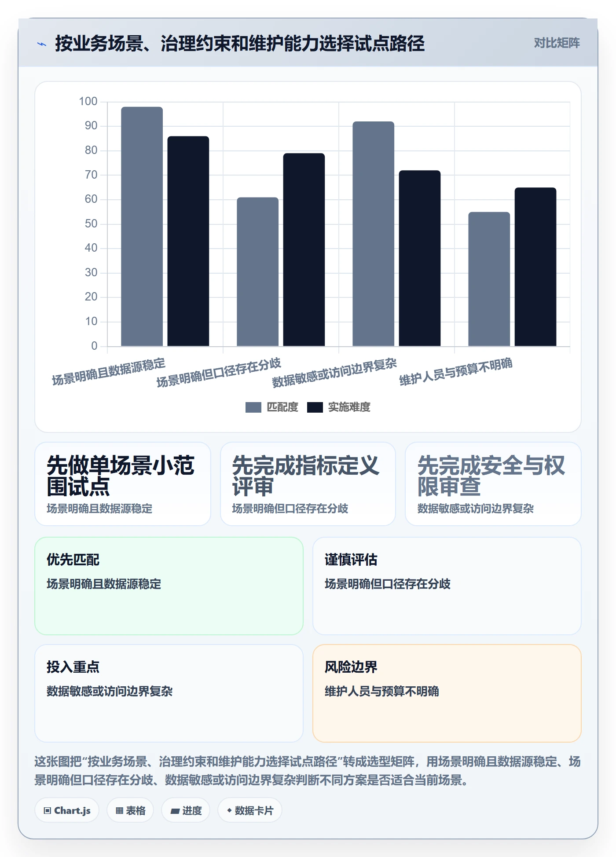Screen dimensions: 616x857
Task: Click 维护人员与预算不明确 text in the 风险边界 card
Action: coord(382,691)
